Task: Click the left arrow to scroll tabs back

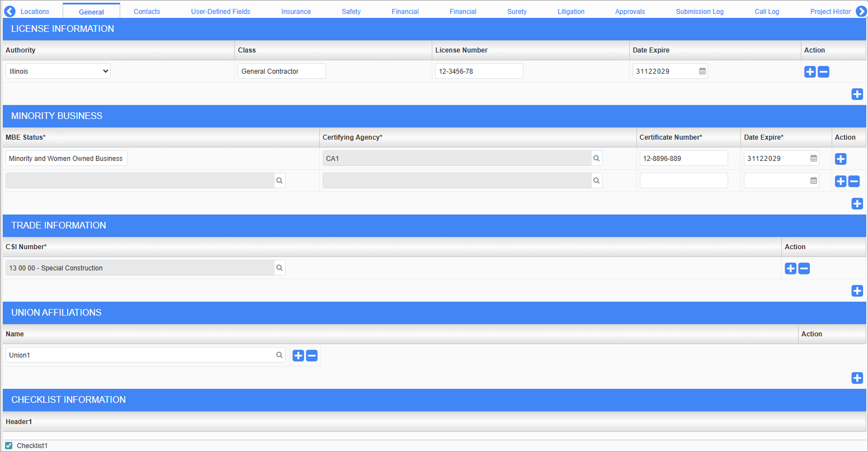Action: [x=10, y=11]
